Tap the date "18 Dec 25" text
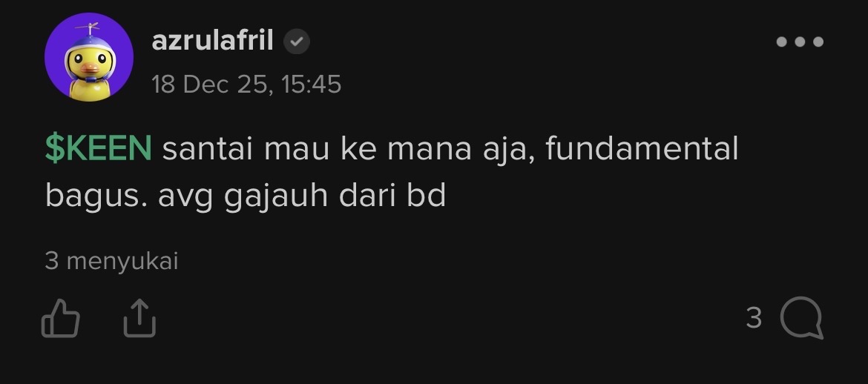This screenshot has height=384, width=868. click(210, 84)
